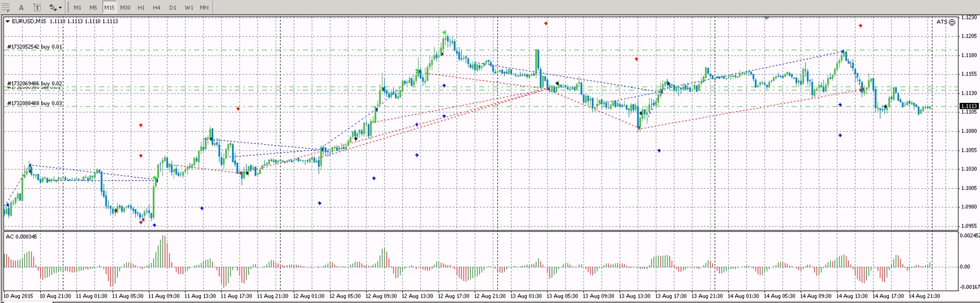The image size is (980, 303).
Task: Select the Text 'A' drawing tool
Action: pyautogui.click(x=21, y=7)
